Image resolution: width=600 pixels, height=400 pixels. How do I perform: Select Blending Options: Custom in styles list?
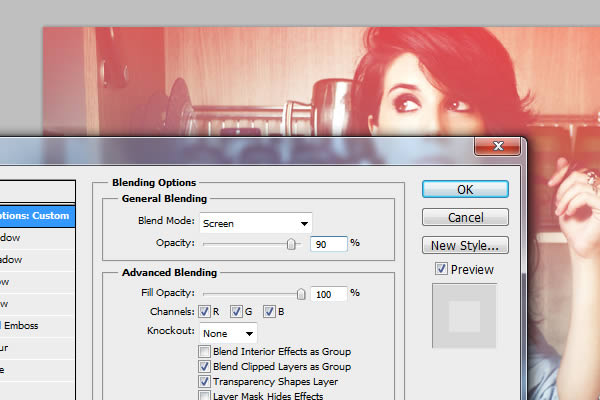click(37, 215)
